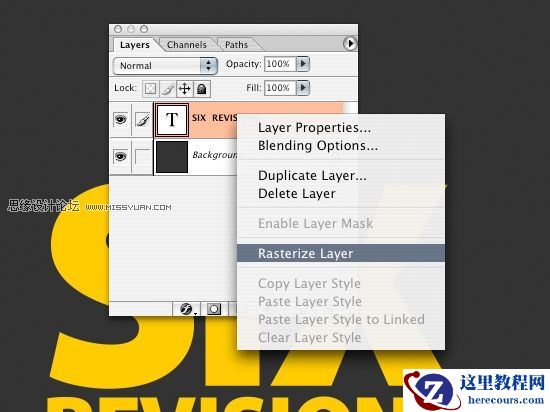Screen dimensions: 550x412
Task: Choose Layer Properties... from context menu
Action: pyautogui.click(x=314, y=128)
